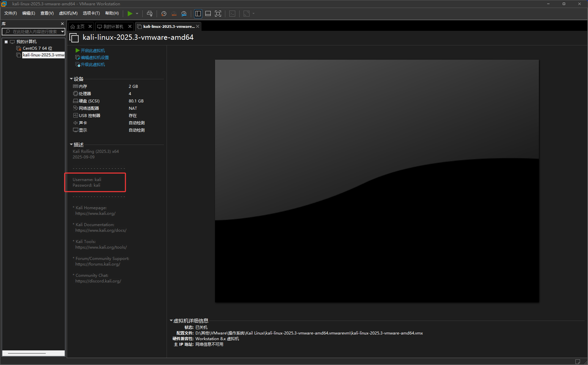This screenshot has height=365, width=588.
Task: Open the 虚拟机(M) menu
Action: click(68, 13)
